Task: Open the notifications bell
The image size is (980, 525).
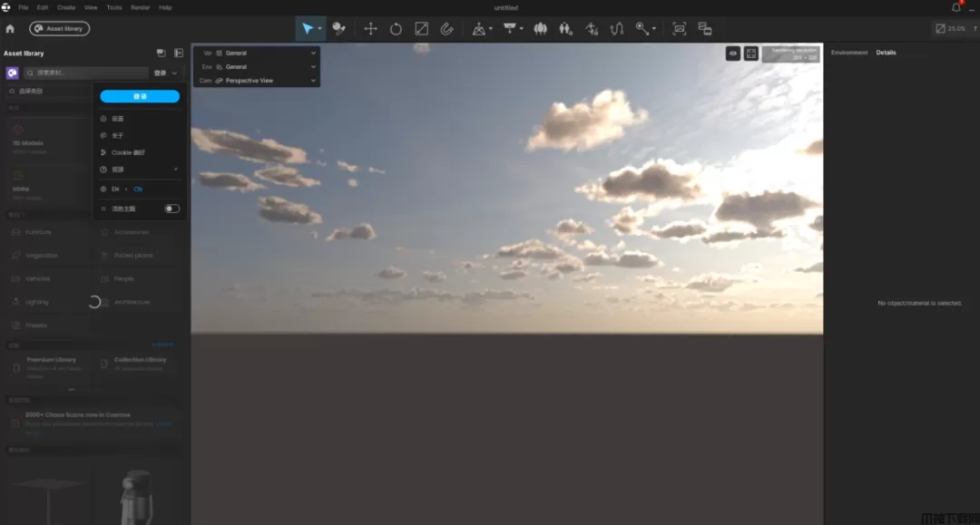Action: coord(955,7)
